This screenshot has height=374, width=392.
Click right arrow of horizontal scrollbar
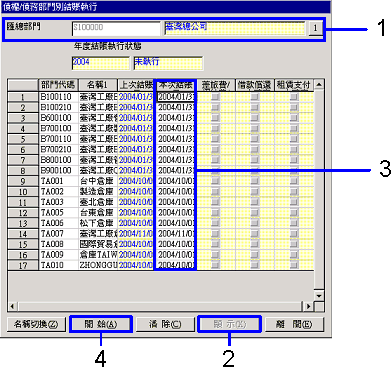point(308,306)
